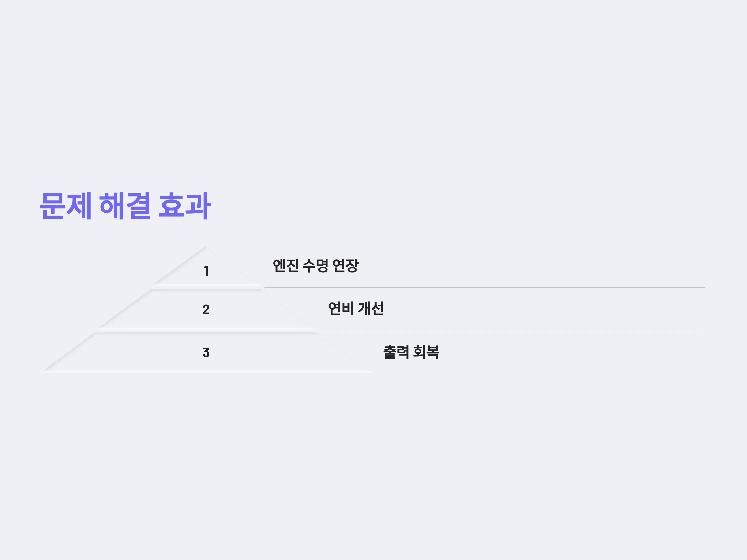Viewport: 747px width, 560px height.
Task: Click the number 3 in the pyramid
Action: pos(206,352)
